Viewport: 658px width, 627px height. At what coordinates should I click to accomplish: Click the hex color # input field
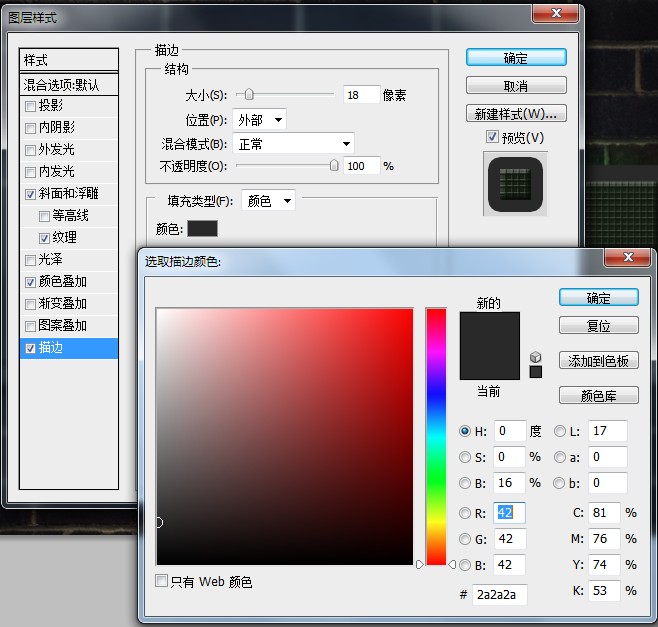(x=499, y=594)
